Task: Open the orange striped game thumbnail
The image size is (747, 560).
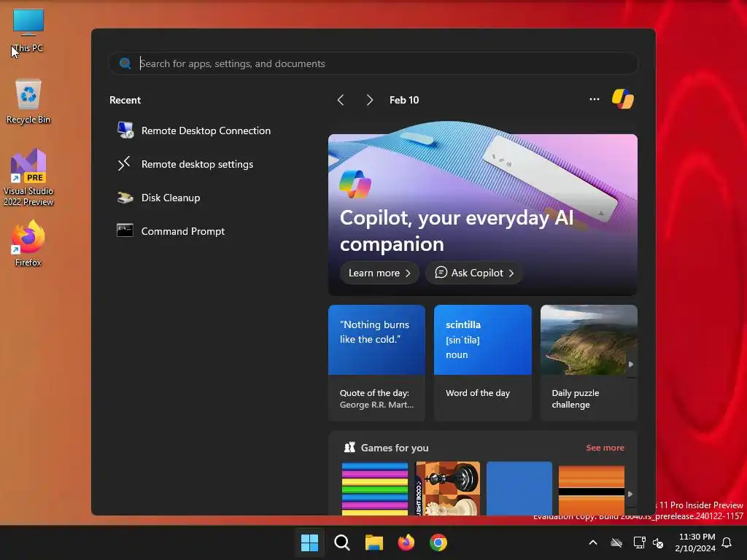Action: (591, 491)
